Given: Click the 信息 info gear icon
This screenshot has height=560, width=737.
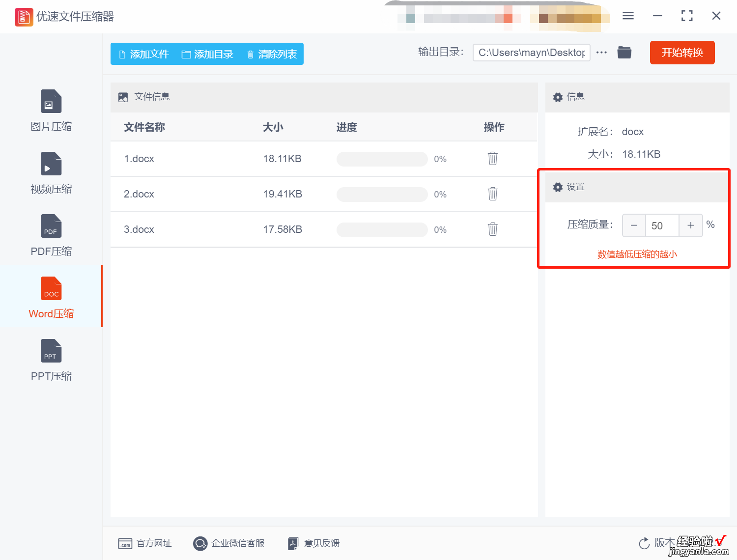Looking at the screenshot, I should point(558,97).
